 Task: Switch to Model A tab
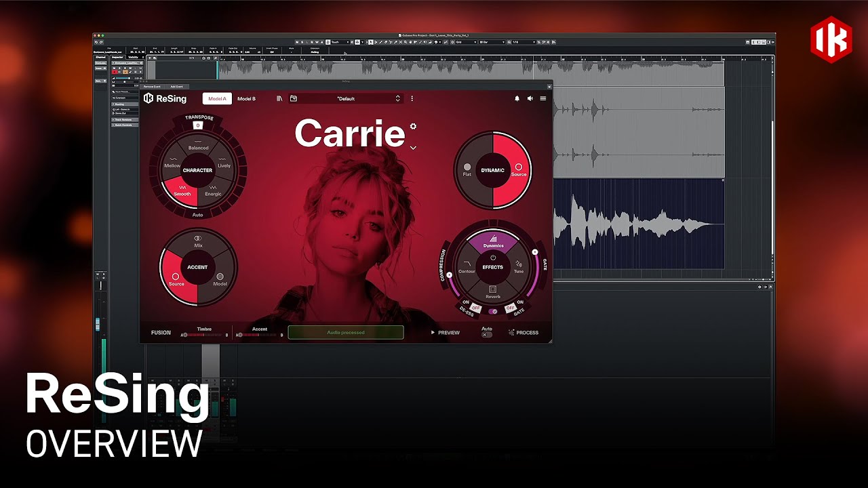218,98
